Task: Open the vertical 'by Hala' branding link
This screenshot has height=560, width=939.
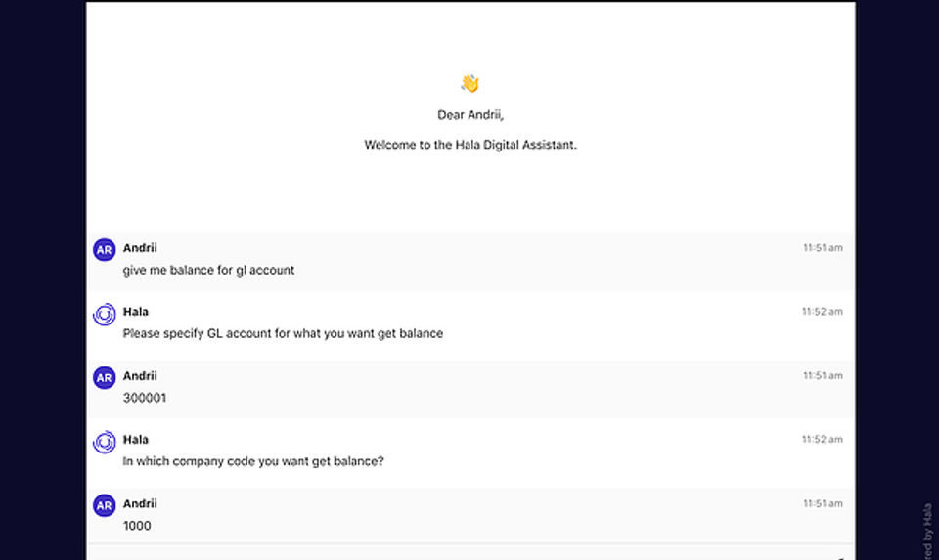Action: point(927,532)
